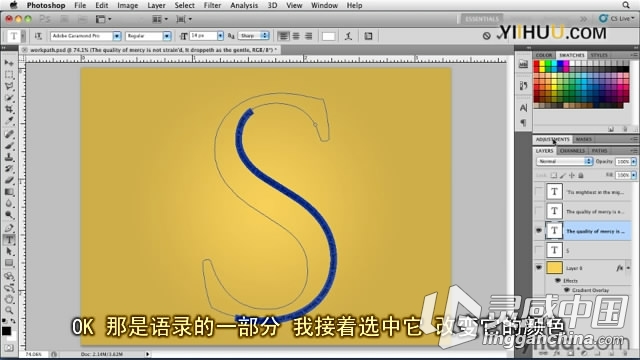Switch to the Masks tab
This screenshot has width=640, height=360.
(584, 139)
